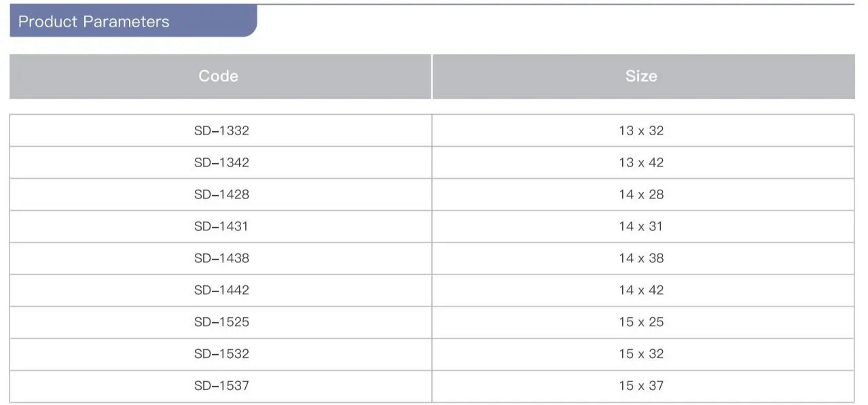Choose the 14 x 42 size cell
868x405 pixels.
point(641,290)
